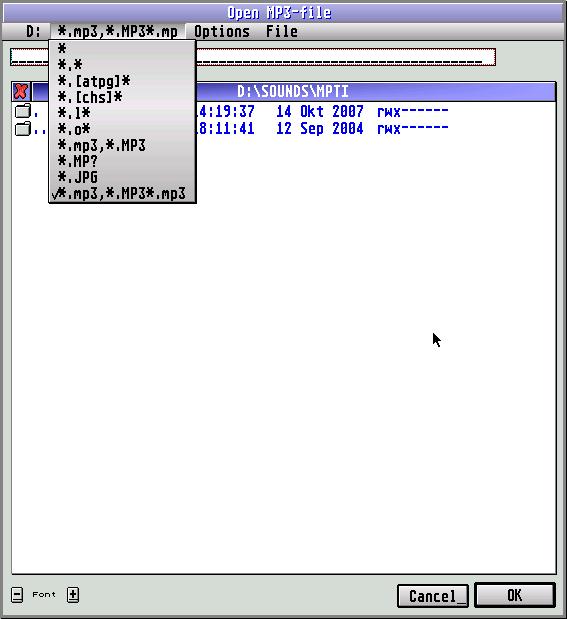Choose the * wildcard filter entry
This screenshot has height=619, width=567.
(122, 49)
